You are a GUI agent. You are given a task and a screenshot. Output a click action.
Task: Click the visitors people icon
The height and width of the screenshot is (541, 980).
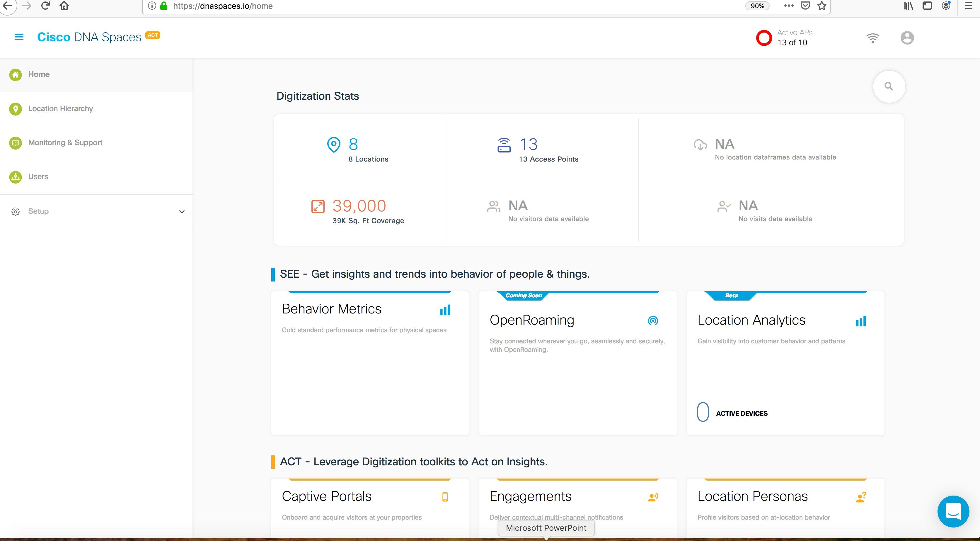point(493,206)
